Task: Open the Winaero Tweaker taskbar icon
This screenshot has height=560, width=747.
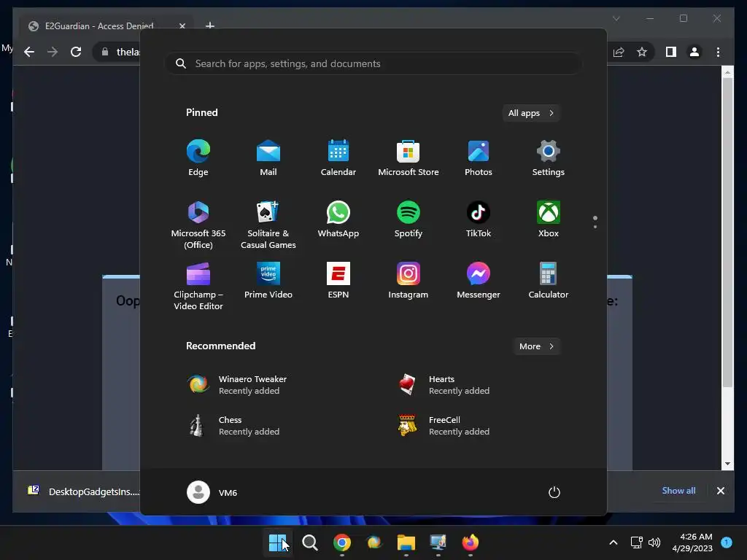Action: tap(374, 542)
